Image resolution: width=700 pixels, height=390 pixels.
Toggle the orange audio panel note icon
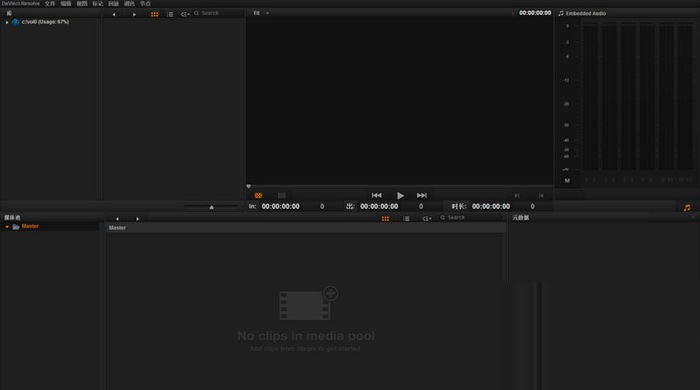687,208
